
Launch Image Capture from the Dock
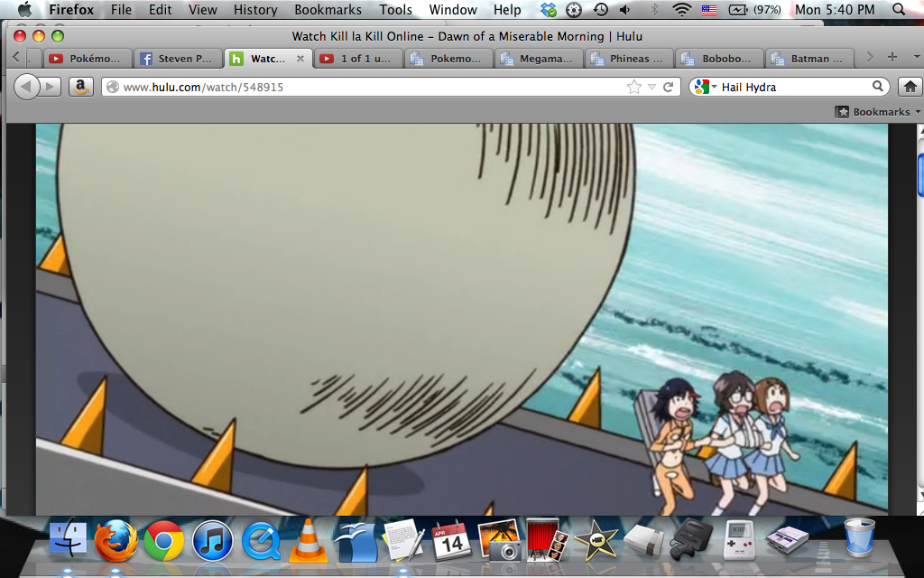tap(500, 540)
